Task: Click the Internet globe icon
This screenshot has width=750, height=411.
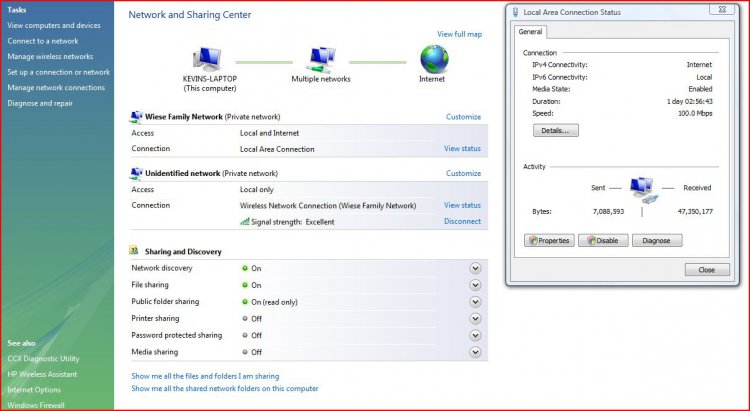Action: click(x=433, y=58)
